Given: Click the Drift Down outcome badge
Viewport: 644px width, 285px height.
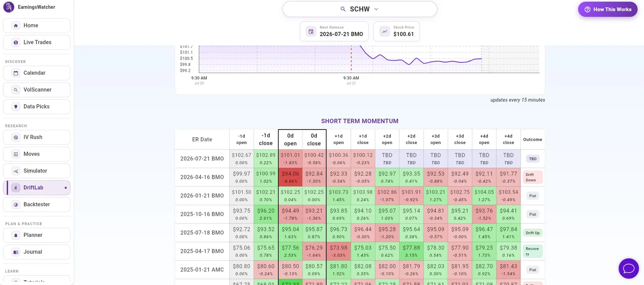Looking at the screenshot, I should [532, 177].
